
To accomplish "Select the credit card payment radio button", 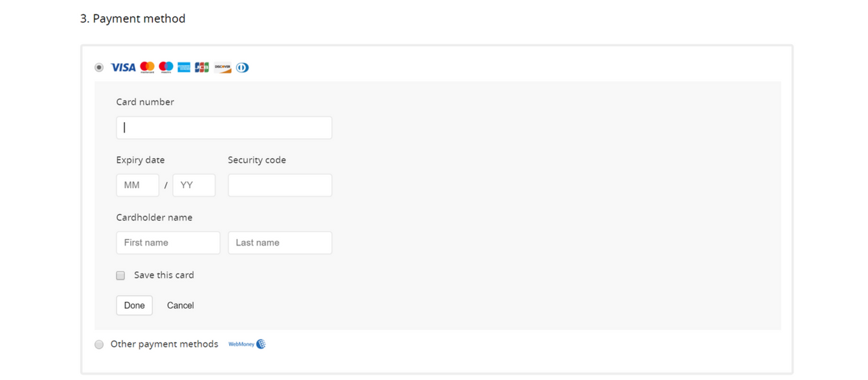I will [x=99, y=67].
